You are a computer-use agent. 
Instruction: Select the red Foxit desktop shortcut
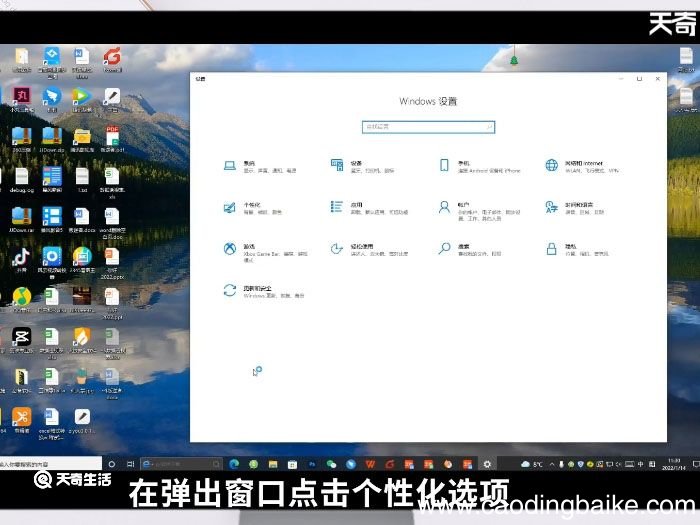tap(112, 59)
